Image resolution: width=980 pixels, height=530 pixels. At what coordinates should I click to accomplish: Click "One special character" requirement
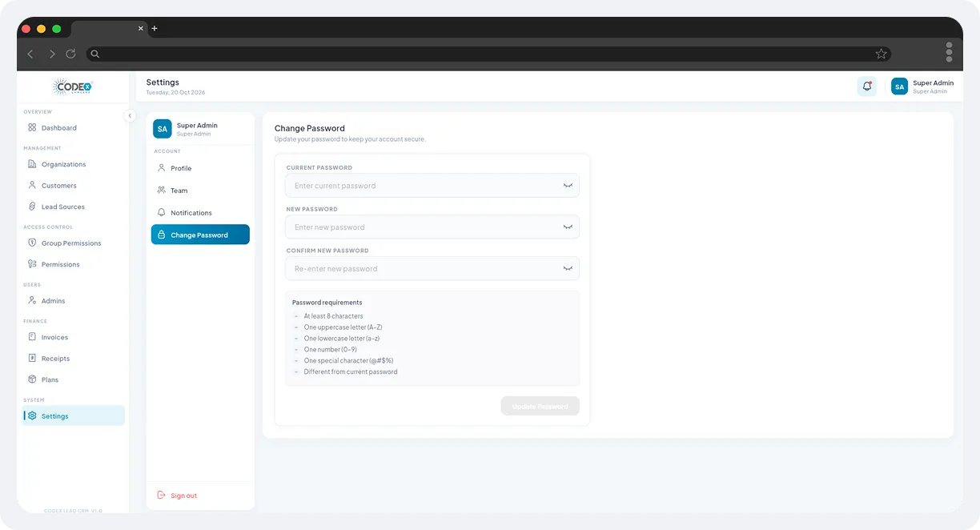(x=348, y=360)
